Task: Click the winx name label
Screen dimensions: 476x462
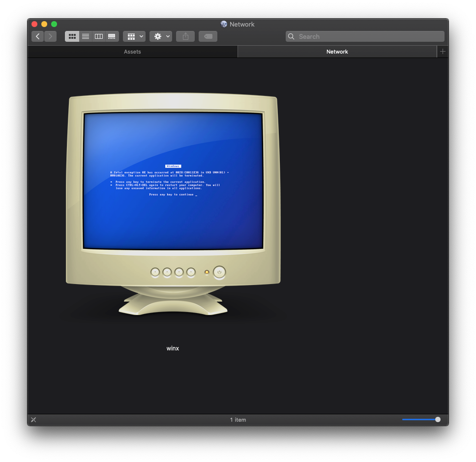Action: coord(173,348)
